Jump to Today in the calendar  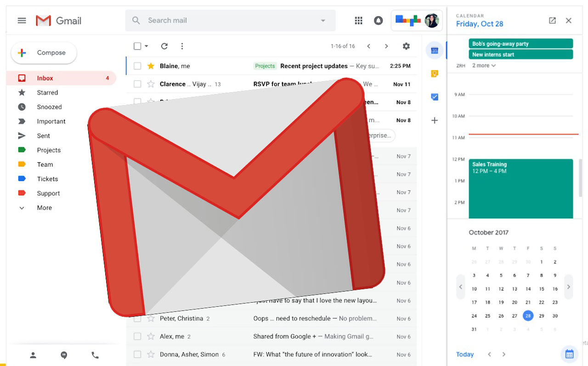coord(465,354)
